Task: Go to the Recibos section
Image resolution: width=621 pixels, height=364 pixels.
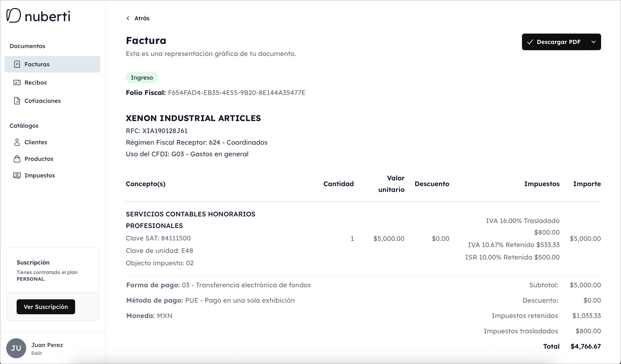Action: 36,83
